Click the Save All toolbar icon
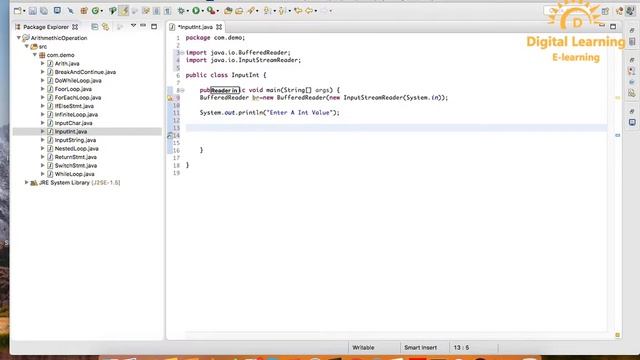 coord(44,11)
